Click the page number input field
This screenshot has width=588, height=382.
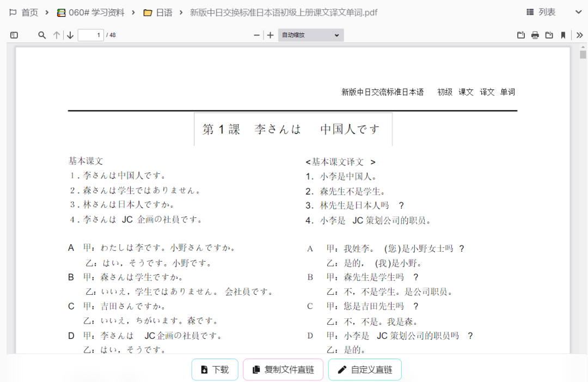point(90,35)
